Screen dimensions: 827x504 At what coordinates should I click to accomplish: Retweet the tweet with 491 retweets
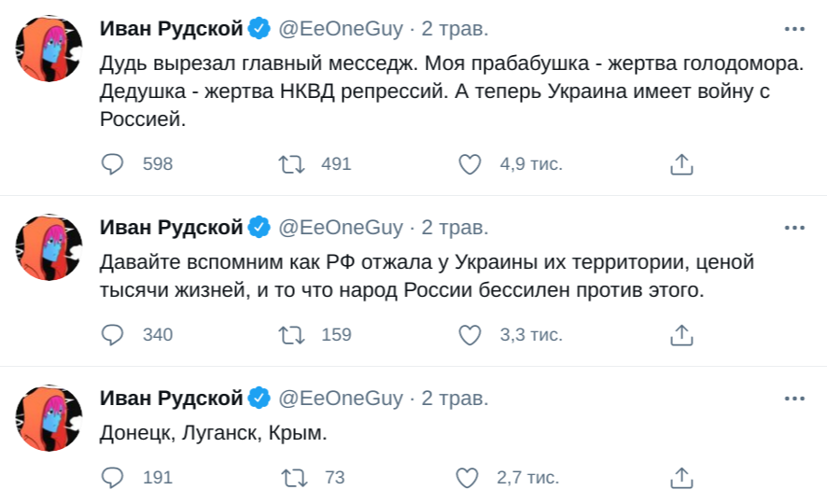292,164
